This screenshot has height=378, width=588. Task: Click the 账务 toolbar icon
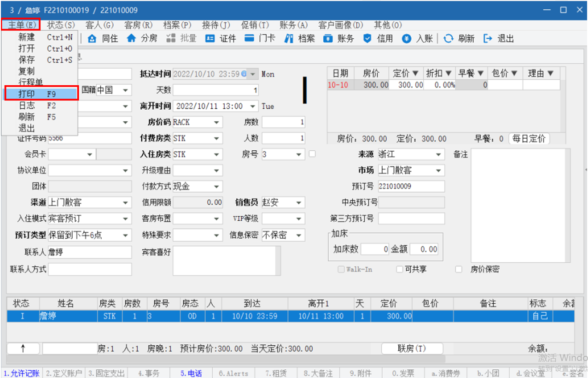coord(328,39)
